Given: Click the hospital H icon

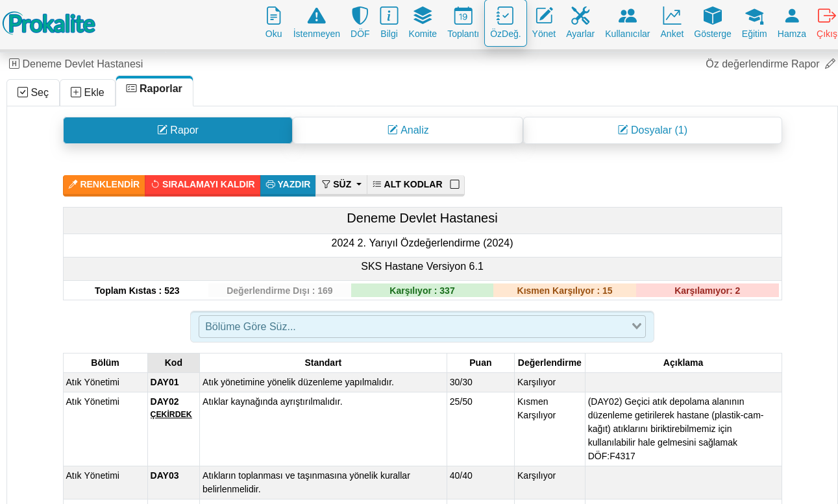Looking at the screenshot, I should coord(14,64).
